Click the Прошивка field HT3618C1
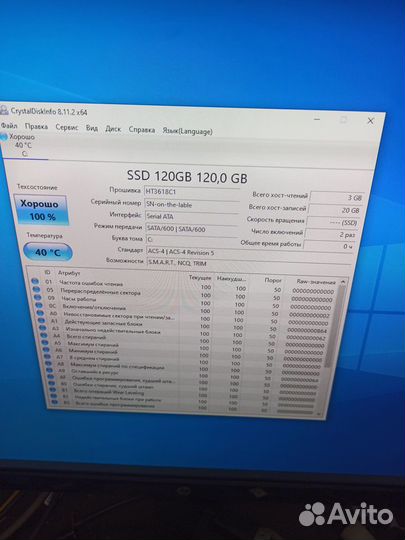Screen dimensions: 405x540 tap(192, 192)
